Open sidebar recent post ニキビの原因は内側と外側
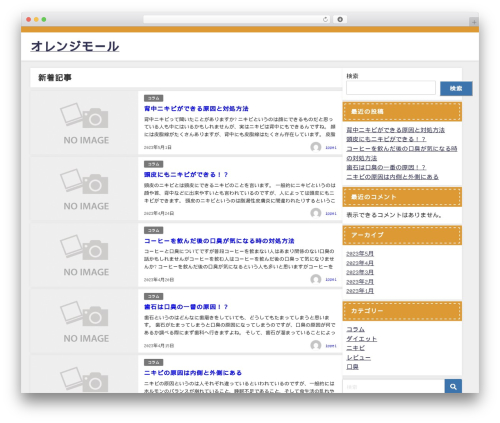The height and width of the screenshot is (423, 500). (393, 177)
